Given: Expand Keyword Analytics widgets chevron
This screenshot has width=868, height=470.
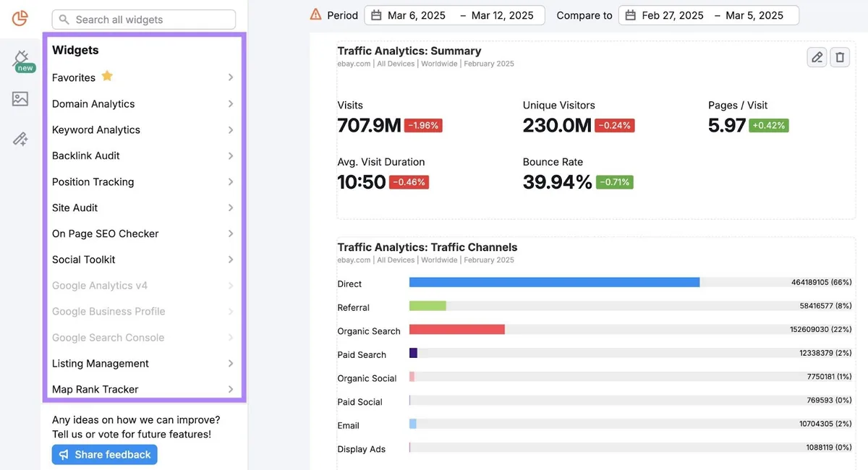Looking at the screenshot, I should (231, 130).
